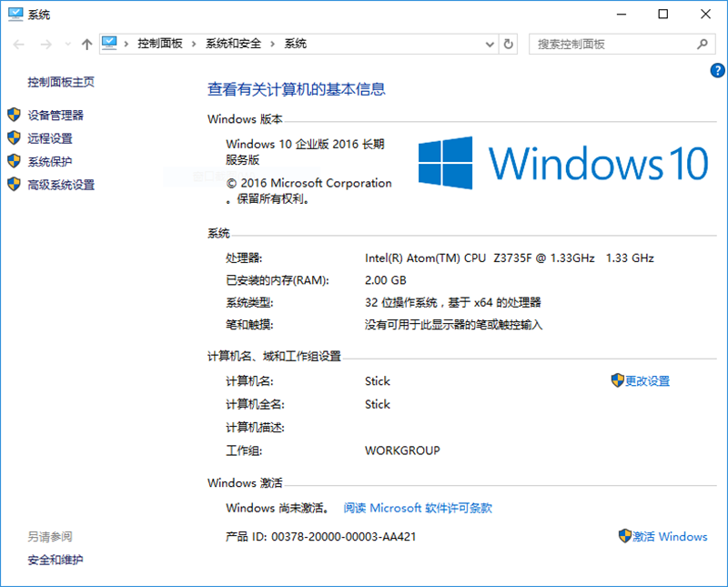Select the product ID 00378-20000-00003-AA421 text
Image resolution: width=728 pixels, height=587 pixels.
(x=344, y=537)
